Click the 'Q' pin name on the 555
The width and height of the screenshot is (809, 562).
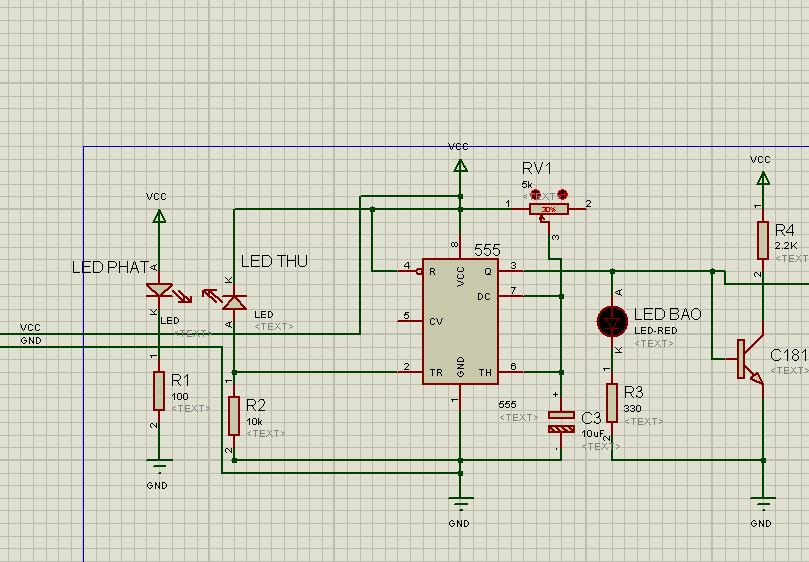pyautogui.click(x=488, y=271)
